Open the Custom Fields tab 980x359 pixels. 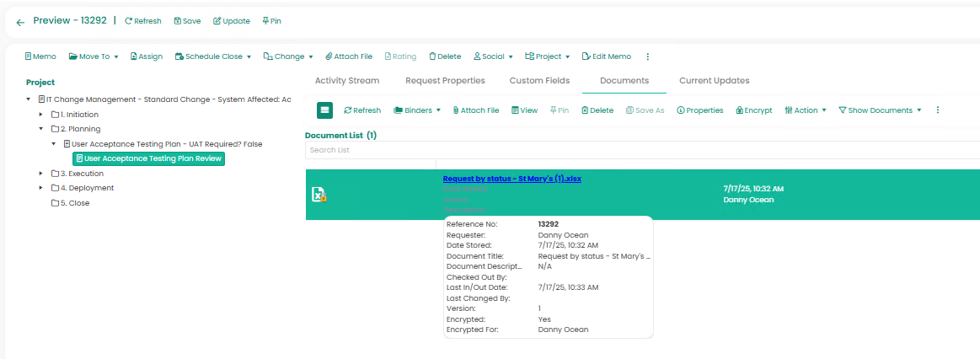[x=539, y=81]
